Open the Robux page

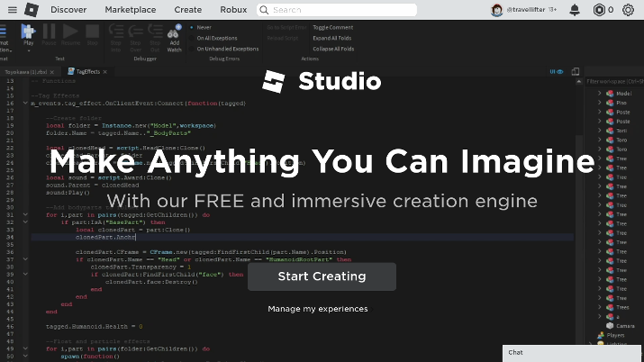tap(233, 9)
